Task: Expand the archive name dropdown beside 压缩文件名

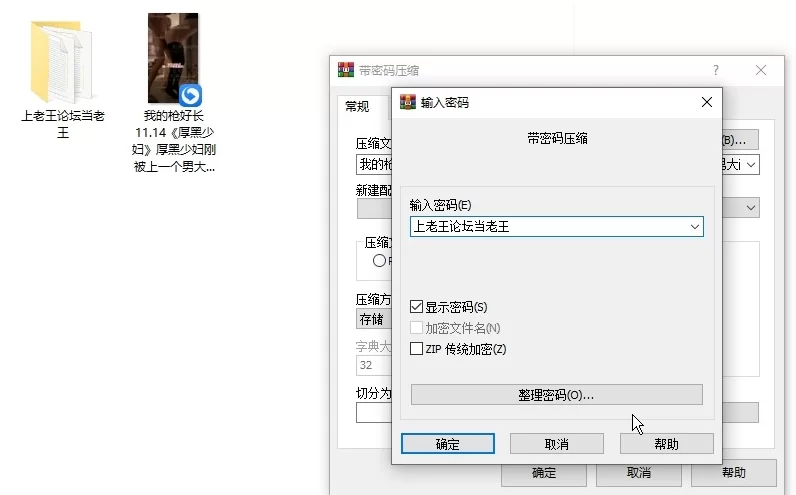Action: (x=750, y=164)
